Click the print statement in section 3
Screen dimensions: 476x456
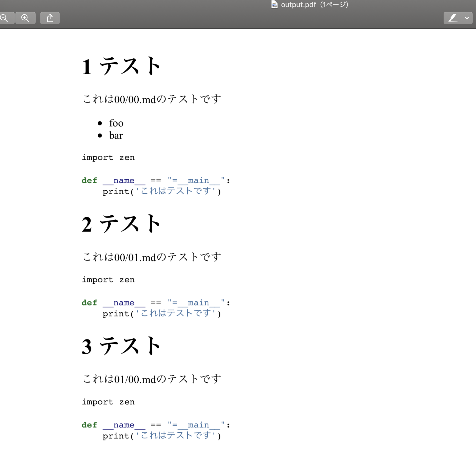click(x=162, y=435)
